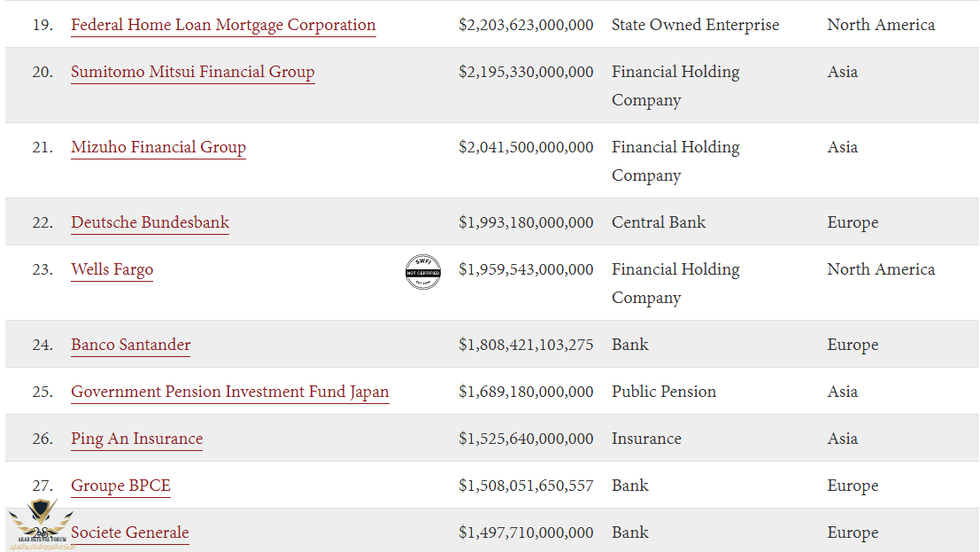
Task: Follow the Ping An Insurance link
Action: 137,439
